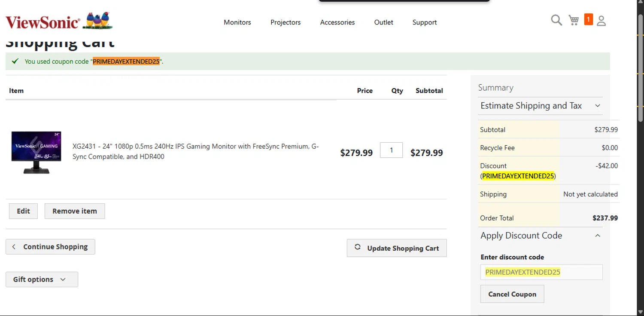Open the XG2431 gaming monitor product title
644x316 pixels.
196,151
